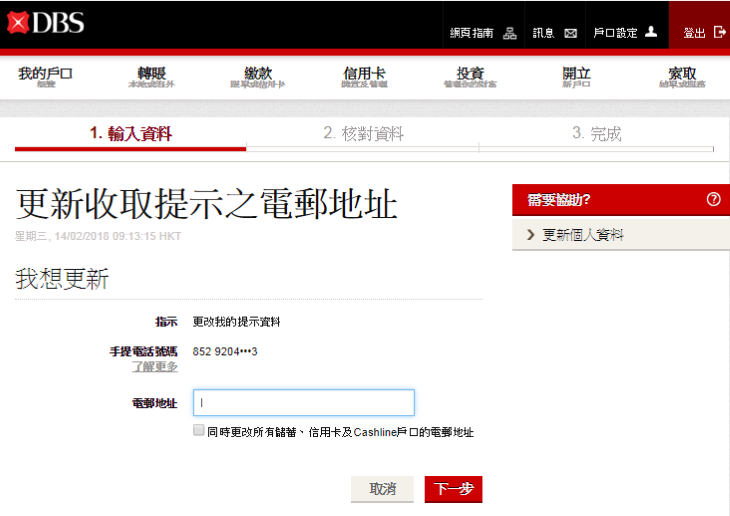730x516 pixels.
Task: Open the 索取 menu
Action: (682, 77)
